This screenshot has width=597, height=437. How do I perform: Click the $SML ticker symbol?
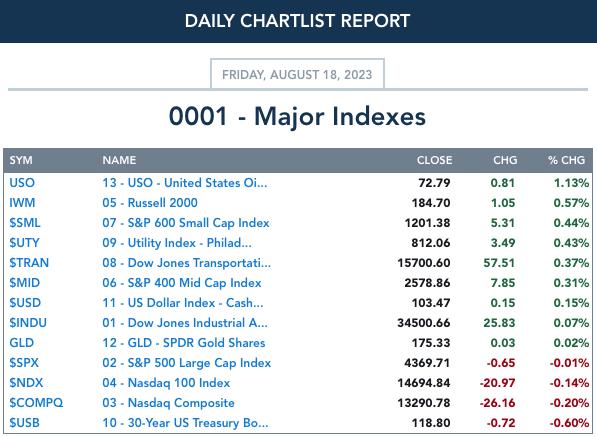pyautogui.click(x=25, y=223)
